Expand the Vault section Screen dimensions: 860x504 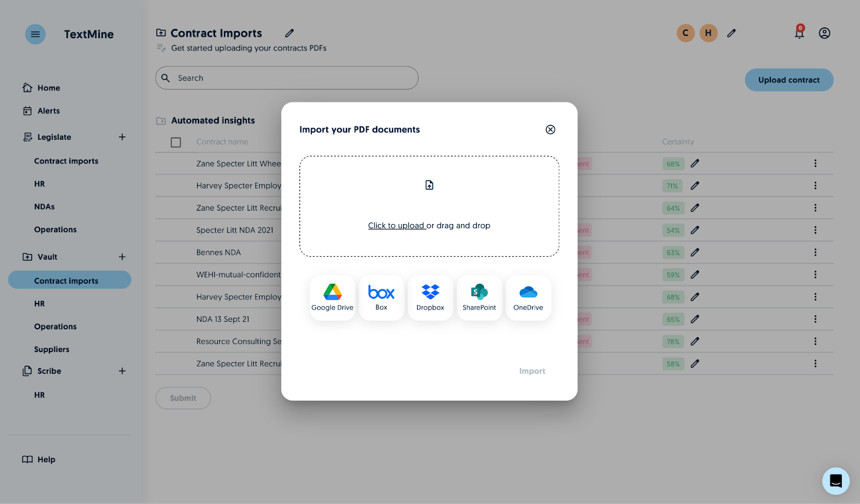pos(122,256)
